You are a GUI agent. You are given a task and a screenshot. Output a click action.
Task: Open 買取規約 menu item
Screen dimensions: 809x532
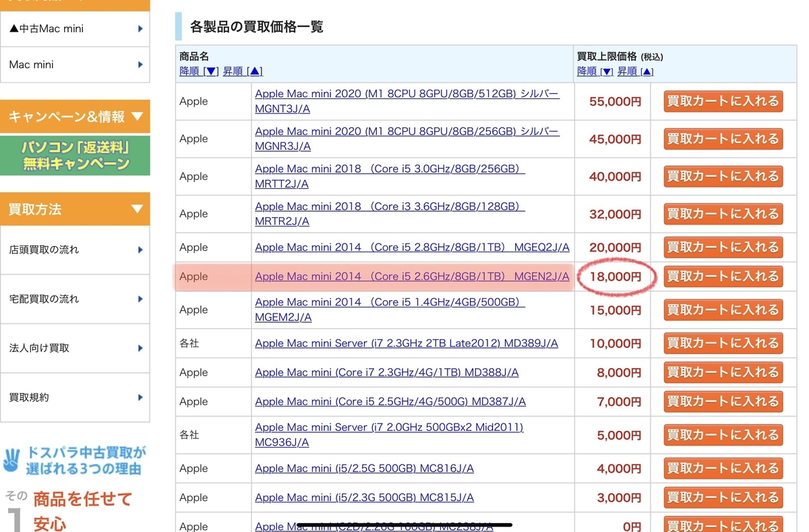pyautogui.click(x=75, y=397)
